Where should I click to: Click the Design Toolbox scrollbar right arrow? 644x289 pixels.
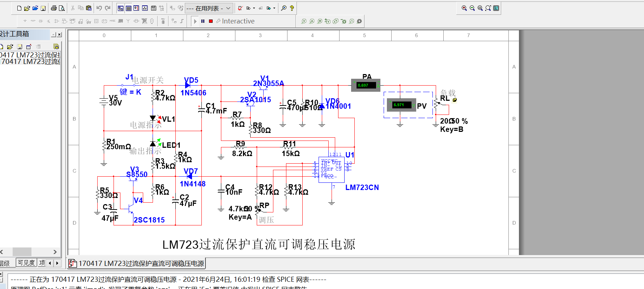click(x=55, y=252)
